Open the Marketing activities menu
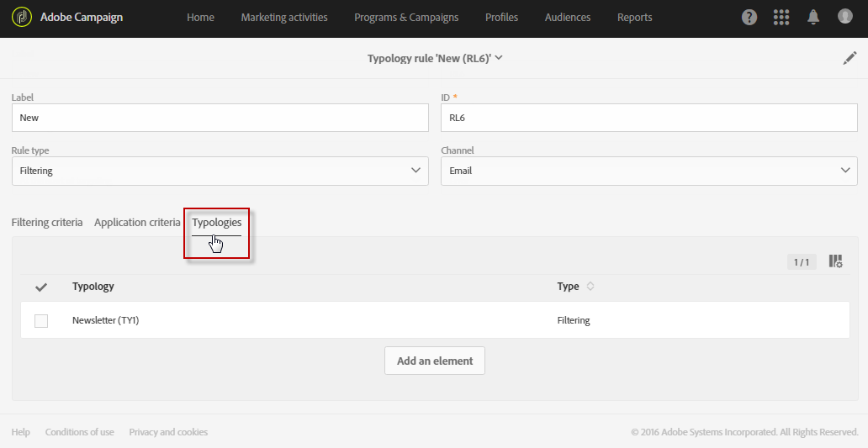Screen dimensions: 868x448 coord(284,18)
